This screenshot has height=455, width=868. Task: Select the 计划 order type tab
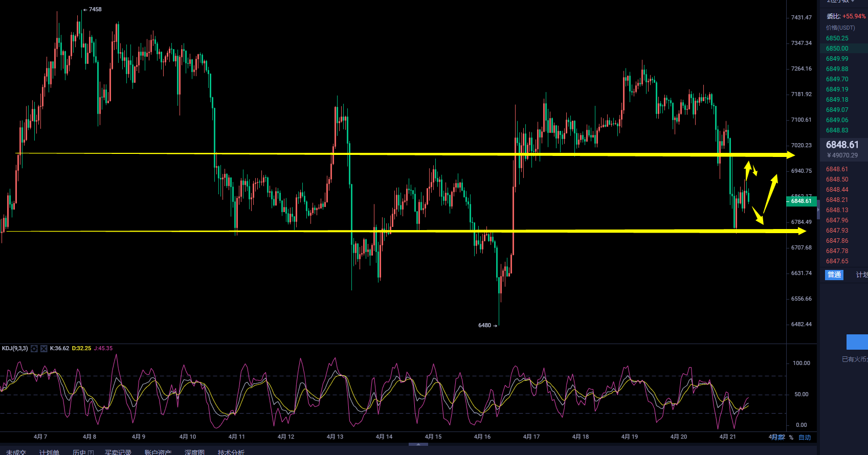coord(862,275)
